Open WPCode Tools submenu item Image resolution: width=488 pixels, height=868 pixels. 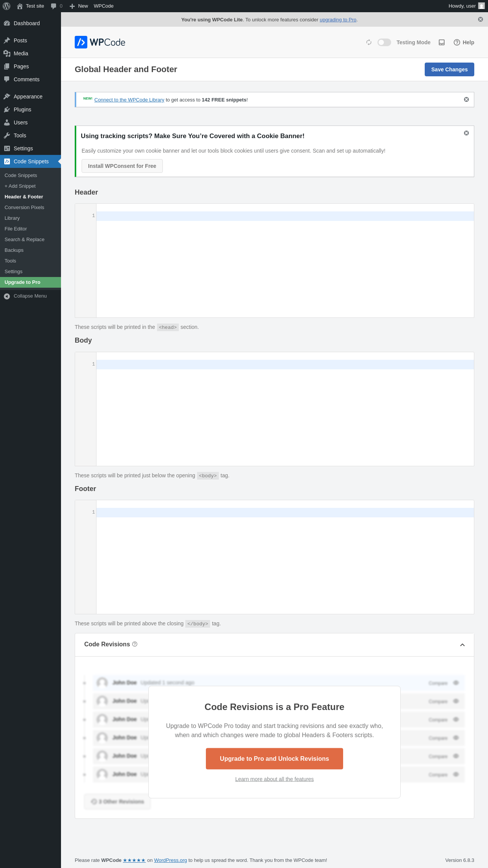pos(30,261)
